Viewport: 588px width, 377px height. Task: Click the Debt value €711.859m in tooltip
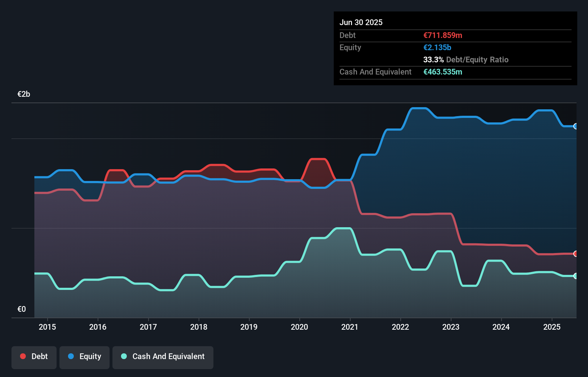pyautogui.click(x=443, y=35)
